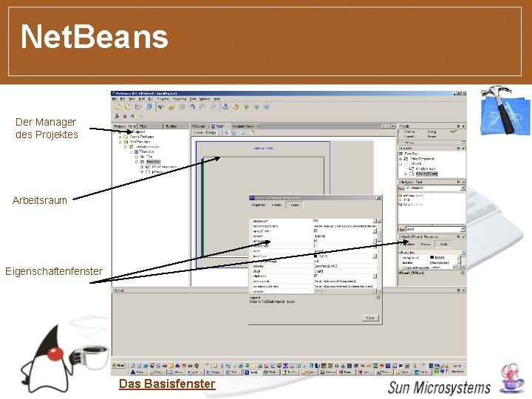Screen dimensions: 532x399
Task: Select the Form Test node in Inspector
Action: coord(412,154)
